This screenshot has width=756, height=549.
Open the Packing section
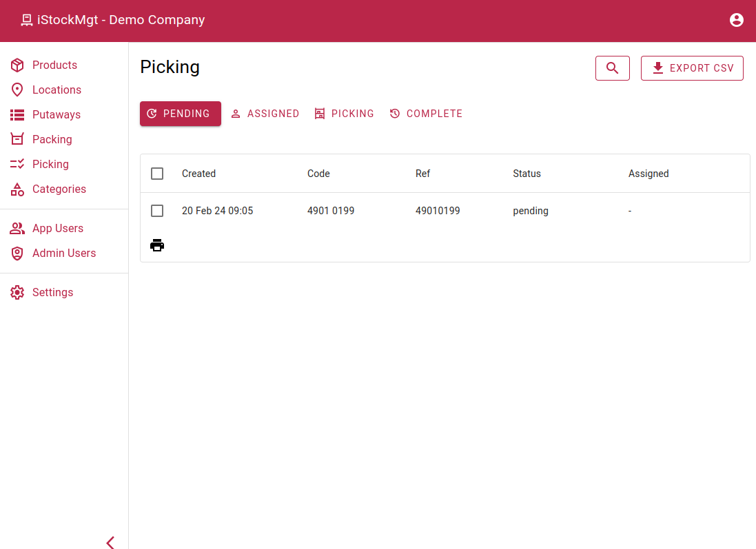pyautogui.click(x=53, y=139)
